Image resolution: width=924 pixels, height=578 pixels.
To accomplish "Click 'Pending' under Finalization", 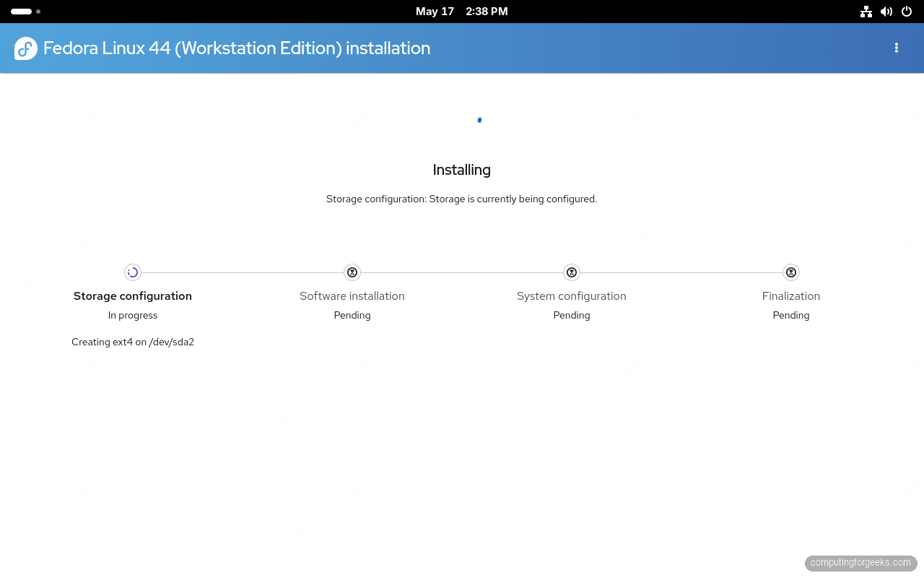I will coord(791,316).
